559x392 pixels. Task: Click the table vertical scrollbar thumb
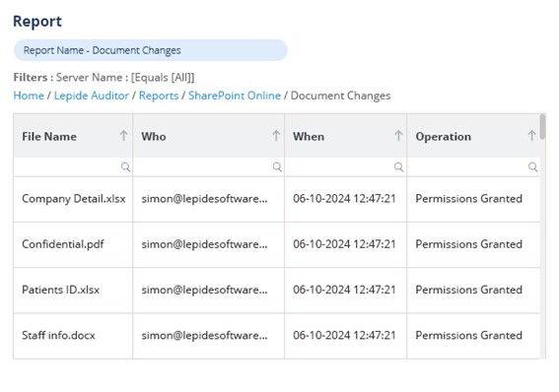542,126
